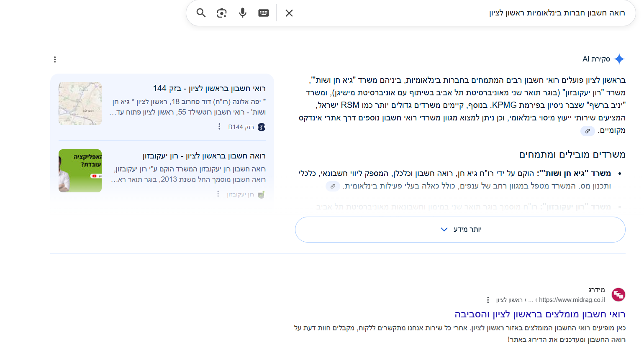This screenshot has height=350, width=644.
Task: Open the on-screen keyboard icon
Action: tap(263, 13)
